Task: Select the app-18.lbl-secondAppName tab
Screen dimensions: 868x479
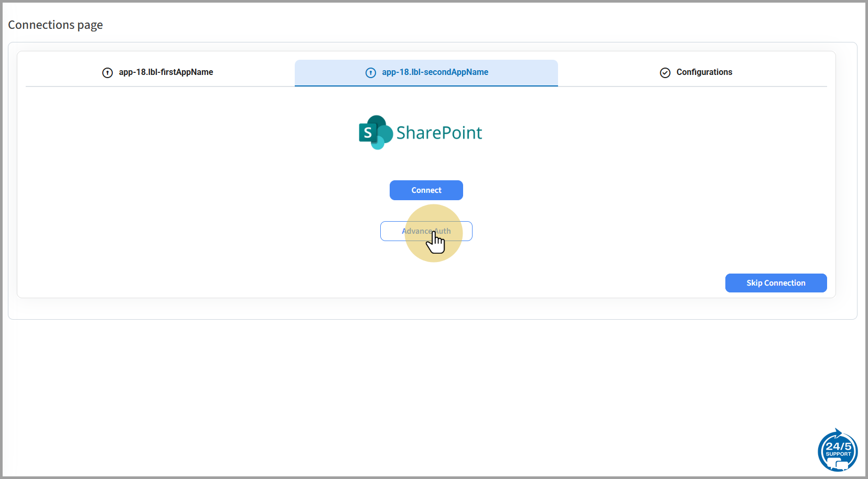Action: 426,72
